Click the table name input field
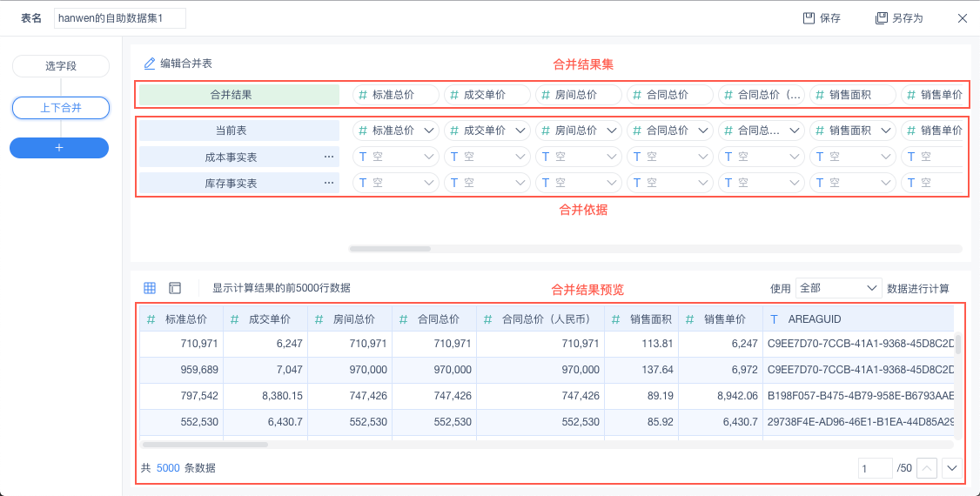Viewport: 980px width, 496px height. (119, 18)
